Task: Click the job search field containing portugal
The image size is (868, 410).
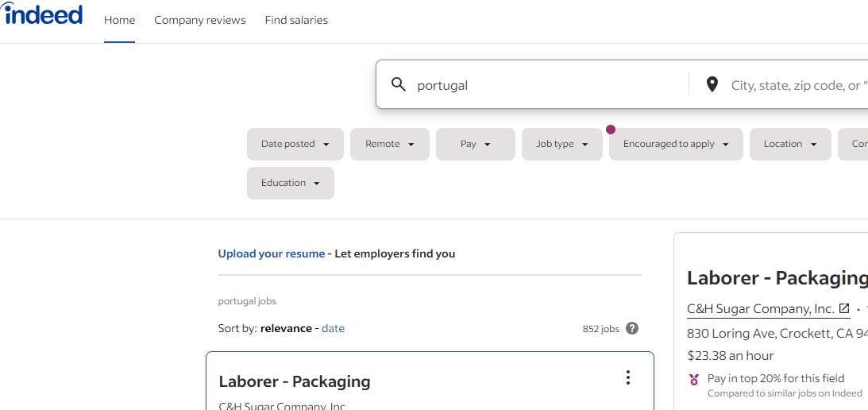Action: click(x=548, y=85)
